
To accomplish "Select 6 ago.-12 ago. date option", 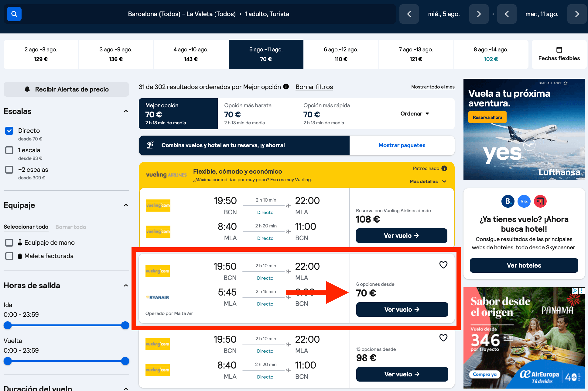I will tap(341, 54).
